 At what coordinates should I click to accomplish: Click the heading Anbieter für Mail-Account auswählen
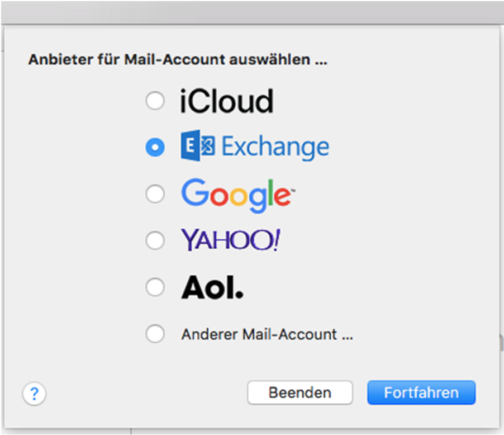178,59
